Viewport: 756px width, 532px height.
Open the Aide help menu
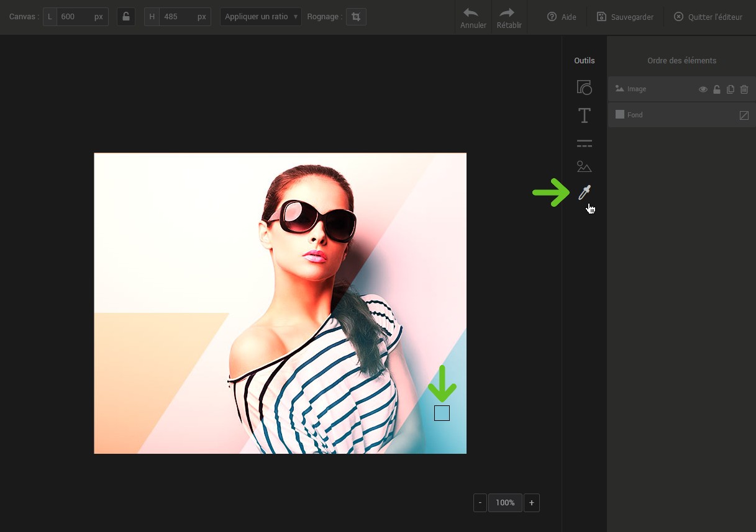tap(562, 17)
